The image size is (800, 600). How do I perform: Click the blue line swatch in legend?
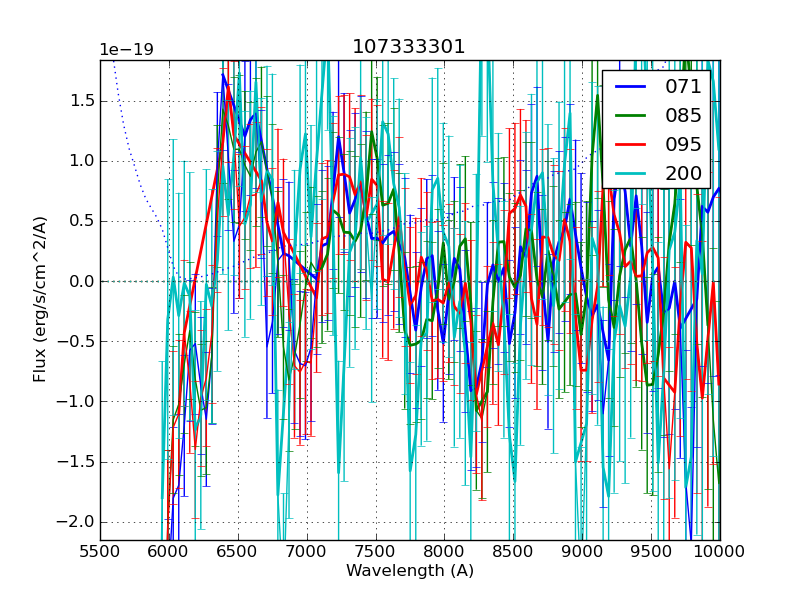click(630, 87)
